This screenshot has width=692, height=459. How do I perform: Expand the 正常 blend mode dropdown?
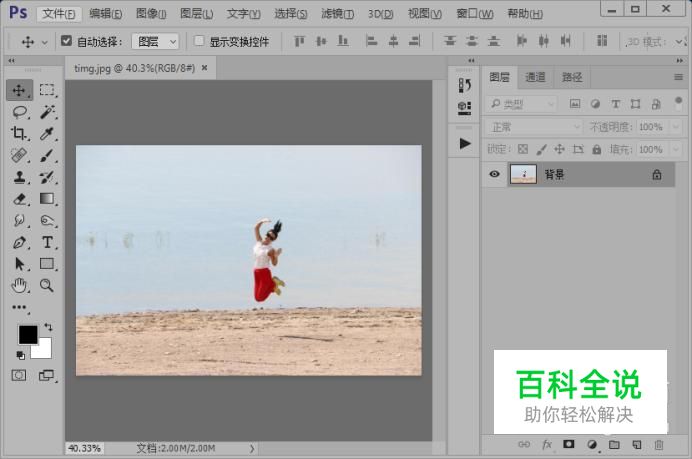point(534,127)
